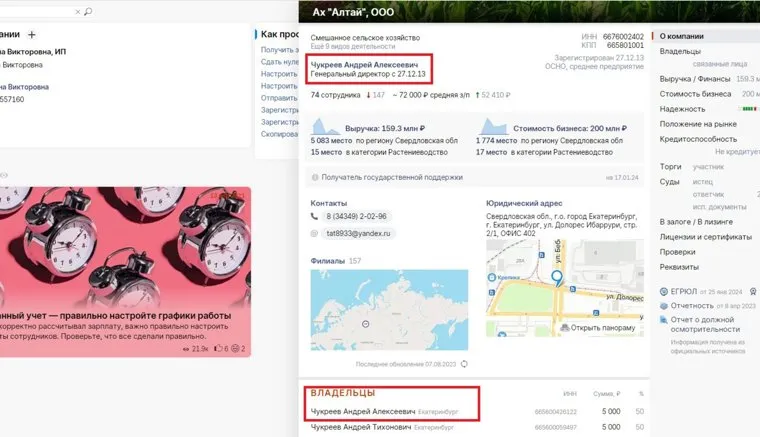This screenshot has height=437, width=760.
Task: Click the Надежность reliability indicator bar
Action: [x=747, y=107]
